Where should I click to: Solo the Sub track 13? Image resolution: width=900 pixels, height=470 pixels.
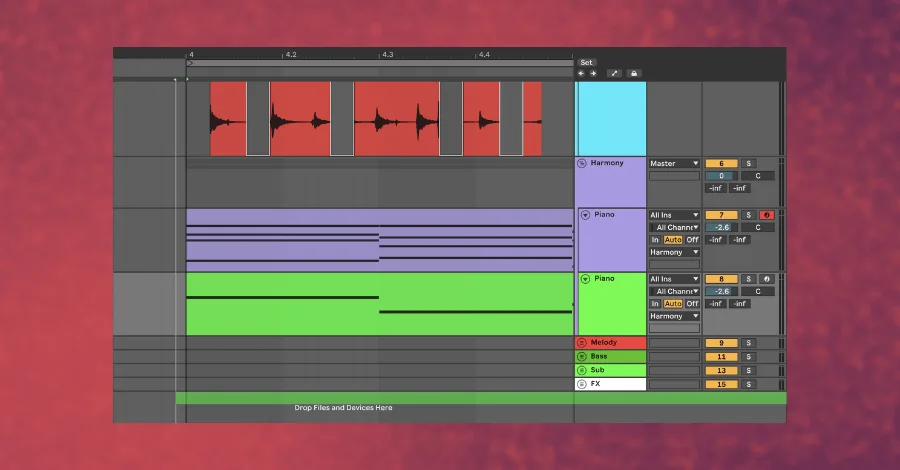point(748,370)
